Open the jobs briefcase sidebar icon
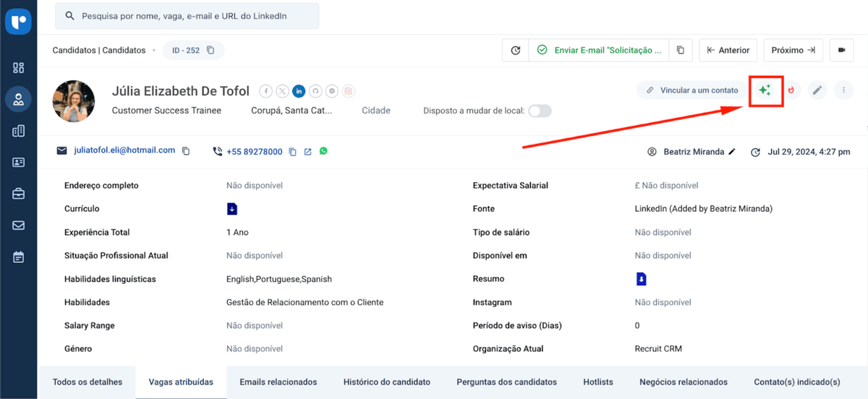The height and width of the screenshot is (399, 868). pyautogui.click(x=19, y=194)
